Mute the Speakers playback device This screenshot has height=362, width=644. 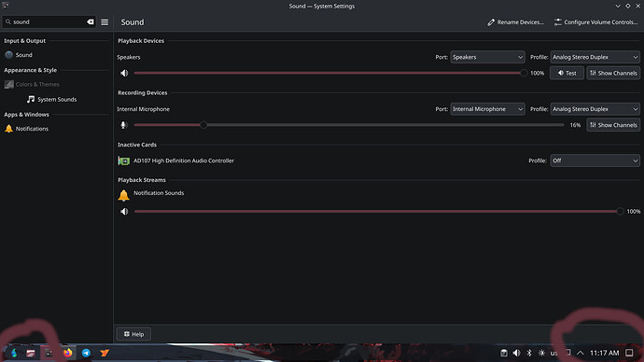(124, 73)
